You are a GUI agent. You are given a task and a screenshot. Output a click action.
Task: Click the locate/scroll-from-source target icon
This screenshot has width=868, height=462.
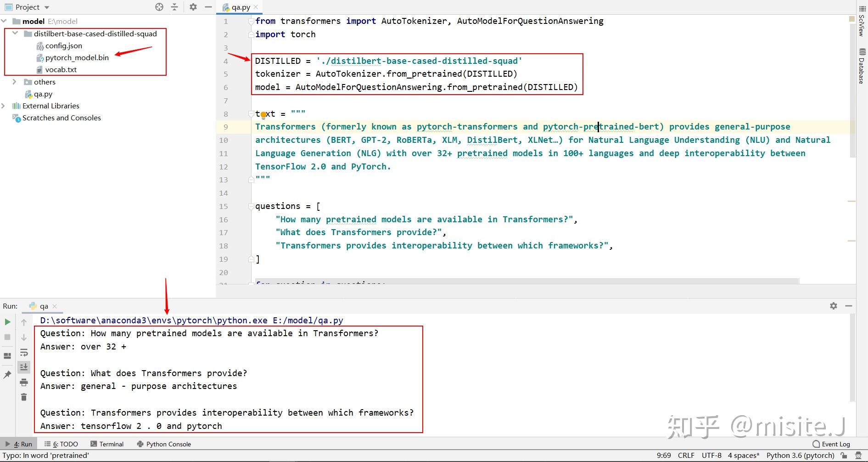[x=159, y=7]
